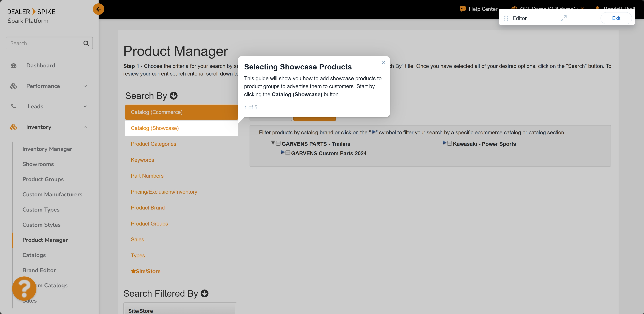The height and width of the screenshot is (314, 644).
Task: Enable GARVENS Custom Parts 2024 checkbox
Action: (288, 153)
